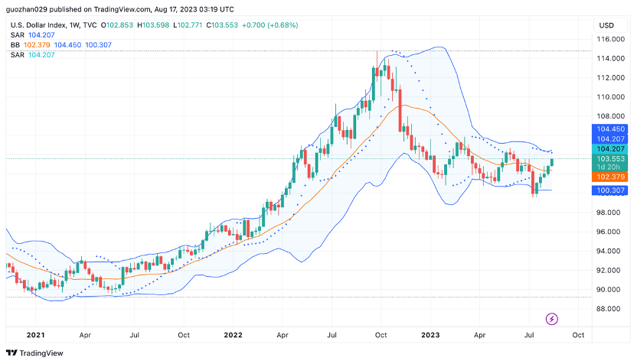Click the closing value C103.553 in header
The image size is (637, 364).
tap(222, 25)
